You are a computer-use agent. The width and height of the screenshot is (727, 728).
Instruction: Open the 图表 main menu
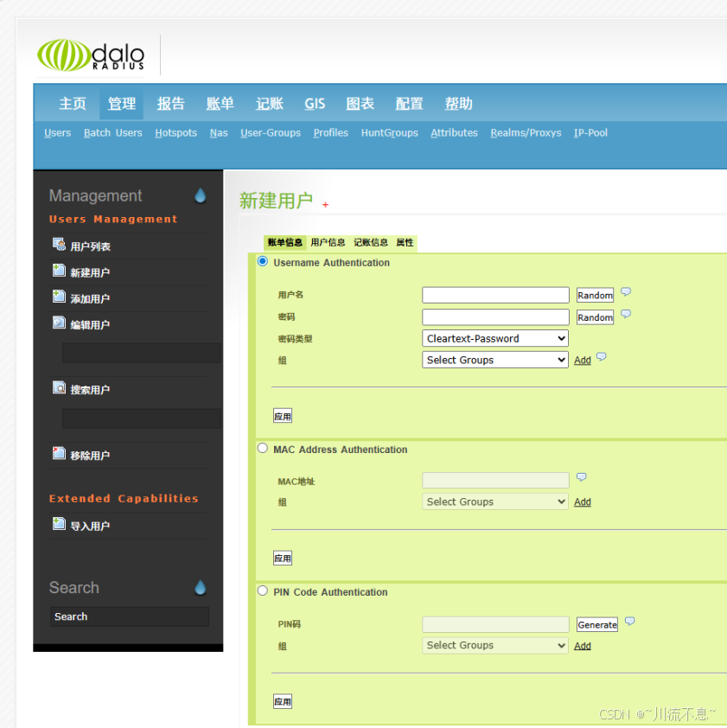(x=360, y=103)
